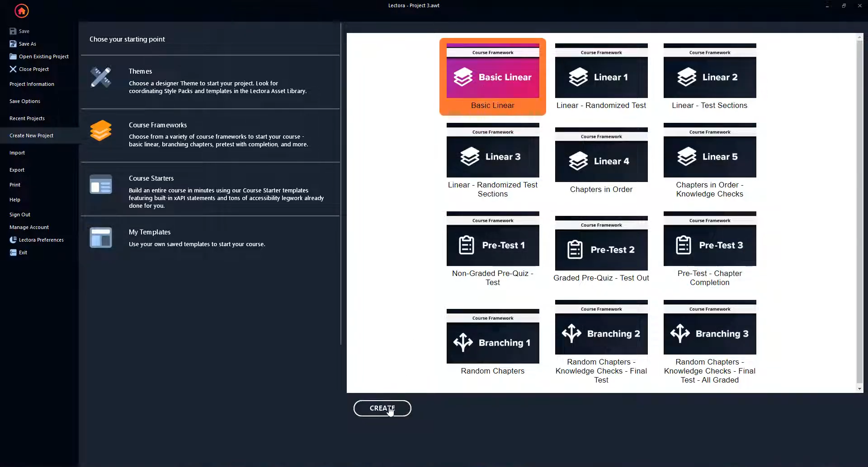Open Manage Account in the sidebar
Screen dimensions: 868x467
(x=29, y=227)
